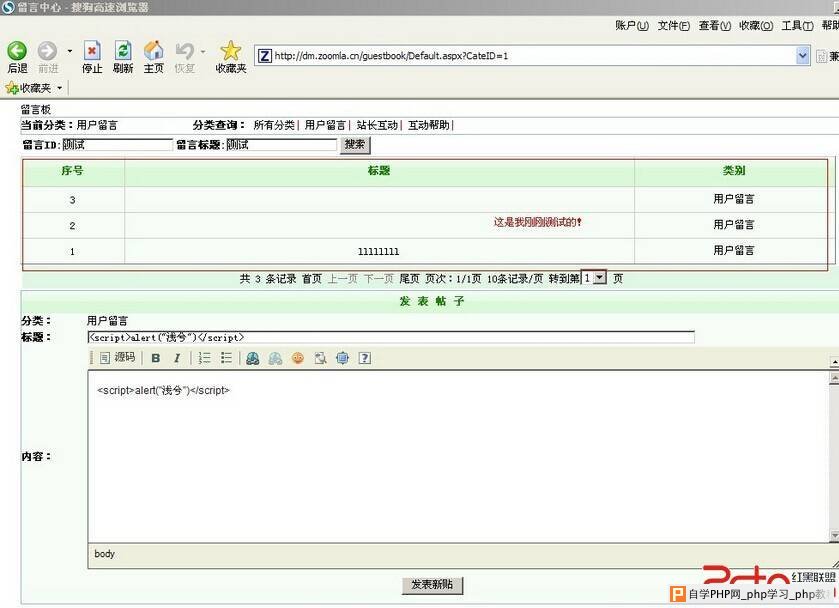Click the compatibility page icon right of address bar
839x608 pixels.
822,56
